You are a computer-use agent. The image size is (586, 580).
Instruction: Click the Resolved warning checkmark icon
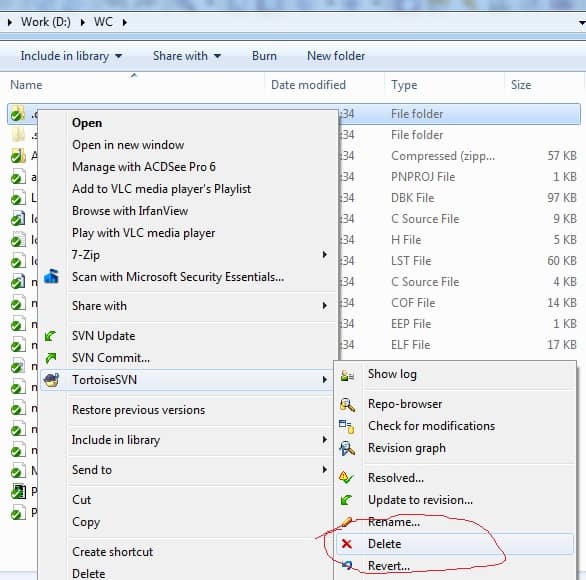click(346, 478)
